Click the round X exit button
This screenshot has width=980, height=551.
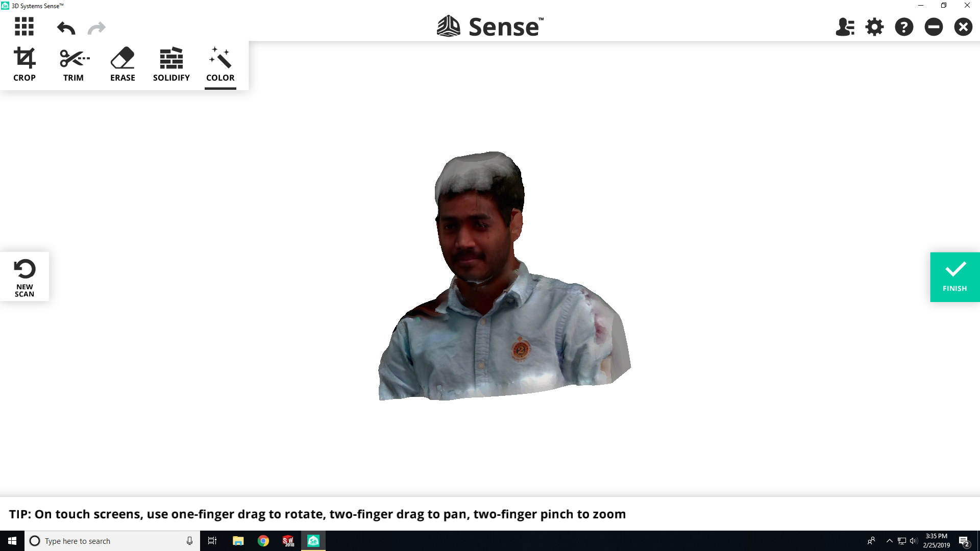(x=963, y=27)
